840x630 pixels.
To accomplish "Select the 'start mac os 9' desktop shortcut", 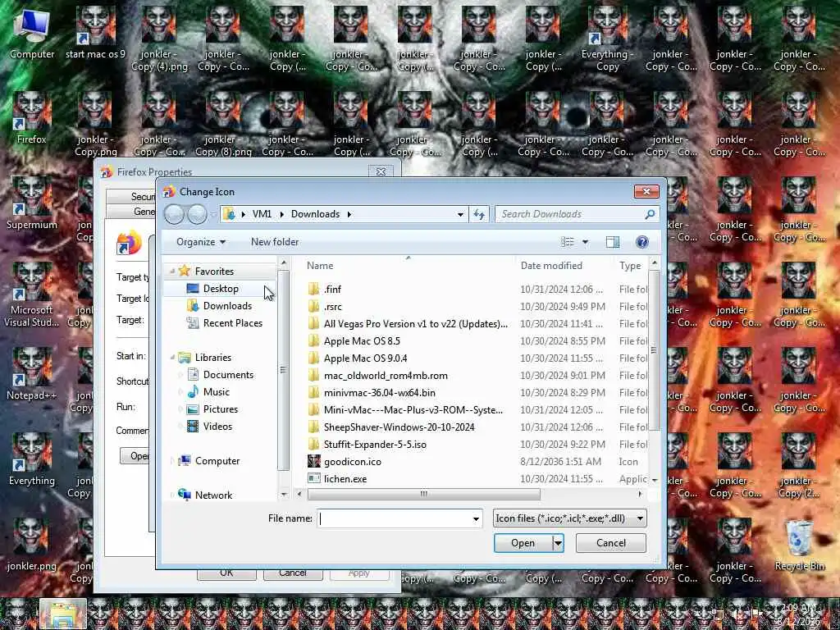I will (95, 33).
